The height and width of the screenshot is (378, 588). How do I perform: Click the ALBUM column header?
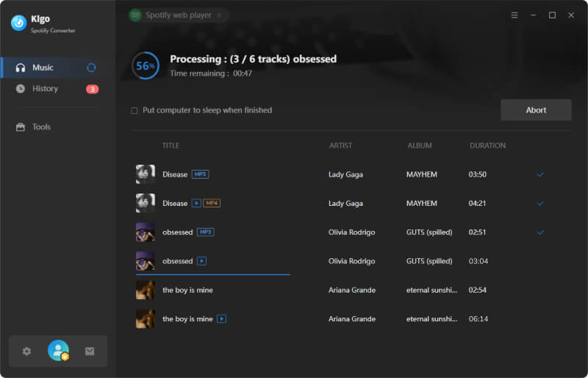(x=420, y=146)
